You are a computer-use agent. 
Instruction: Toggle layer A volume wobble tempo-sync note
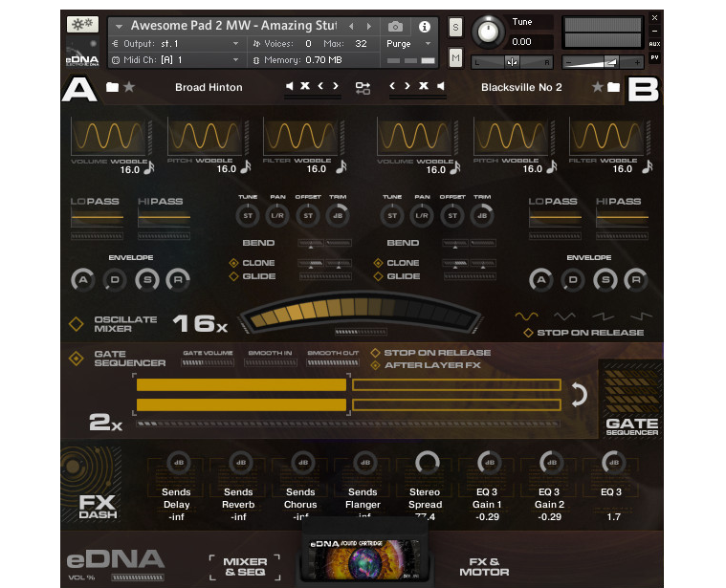[x=149, y=167]
